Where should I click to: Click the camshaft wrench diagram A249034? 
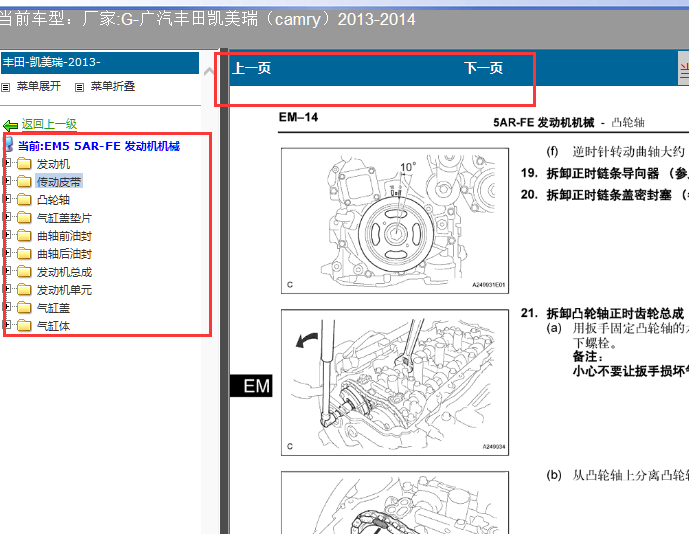point(395,382)
